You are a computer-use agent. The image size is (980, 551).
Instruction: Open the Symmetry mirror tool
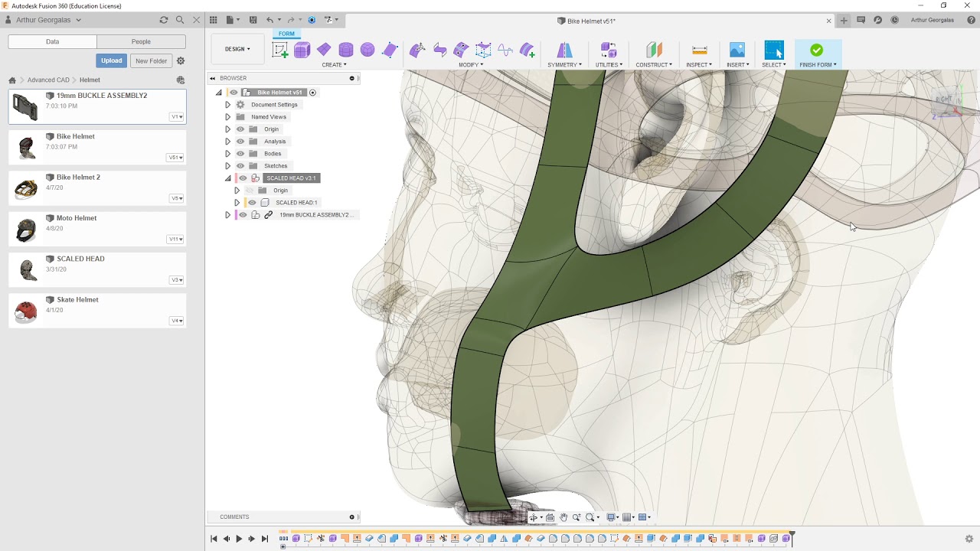point(564,51)
